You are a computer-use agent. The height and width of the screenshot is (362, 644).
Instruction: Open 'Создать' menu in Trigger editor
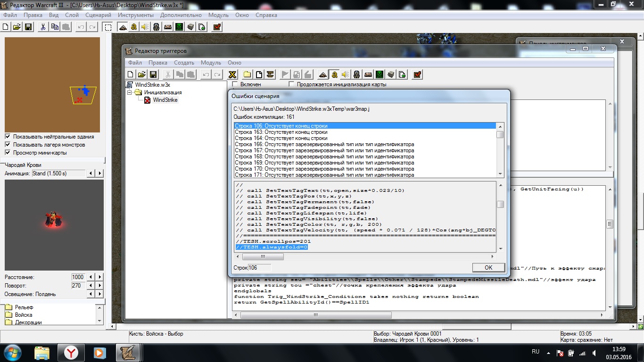click(x=184, y=63)
